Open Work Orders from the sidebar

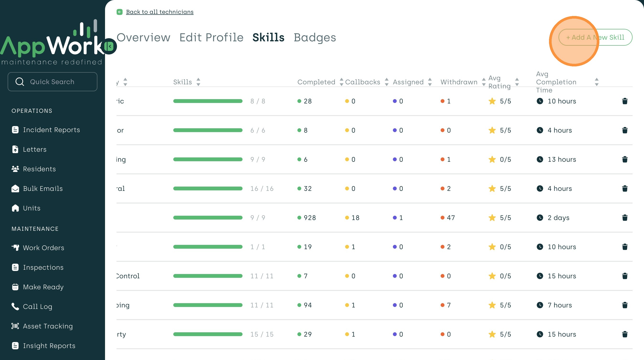[x=43, y=248]
